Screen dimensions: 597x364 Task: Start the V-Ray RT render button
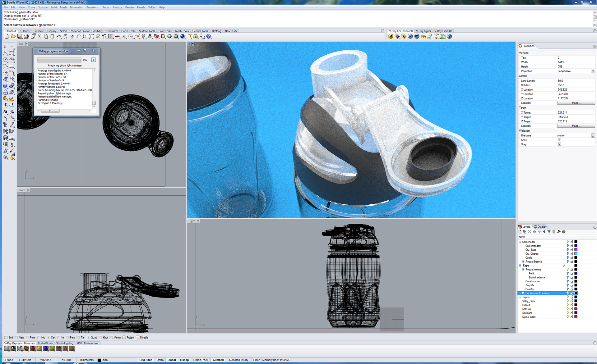(x=417, y=36)
